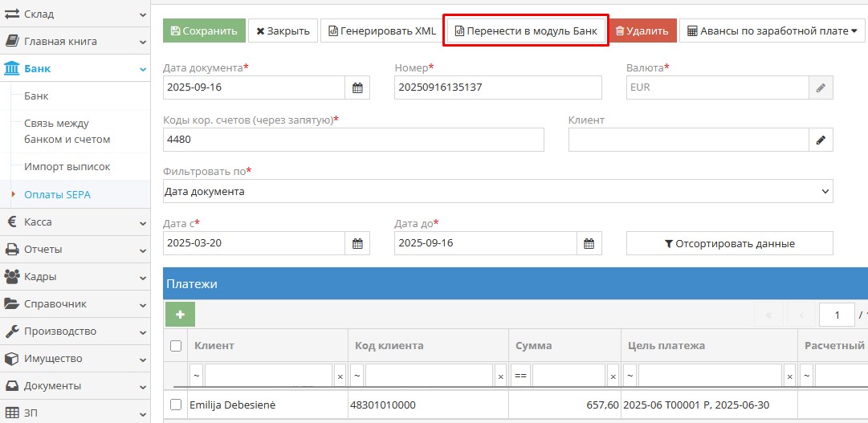Screen dimensions: 868x423
Task: Toggle select-all checkbox in table header
Action: [x=176, y=346]
